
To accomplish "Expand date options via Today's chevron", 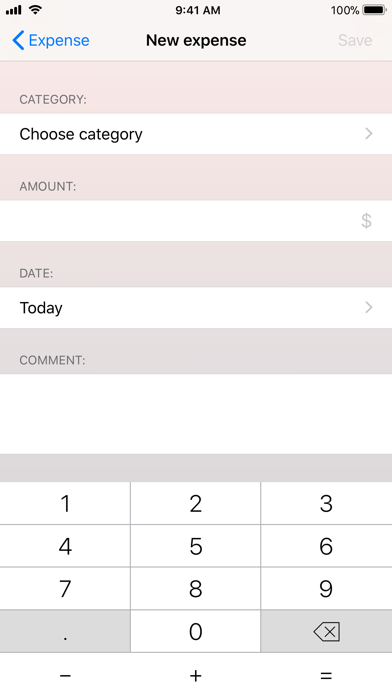I will (x=368, y=307).
